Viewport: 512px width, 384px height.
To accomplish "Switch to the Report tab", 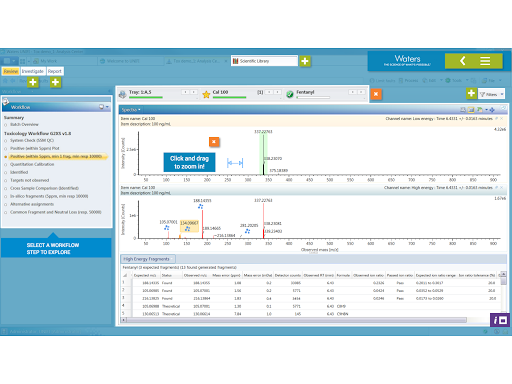I will [x=54, y=71].
